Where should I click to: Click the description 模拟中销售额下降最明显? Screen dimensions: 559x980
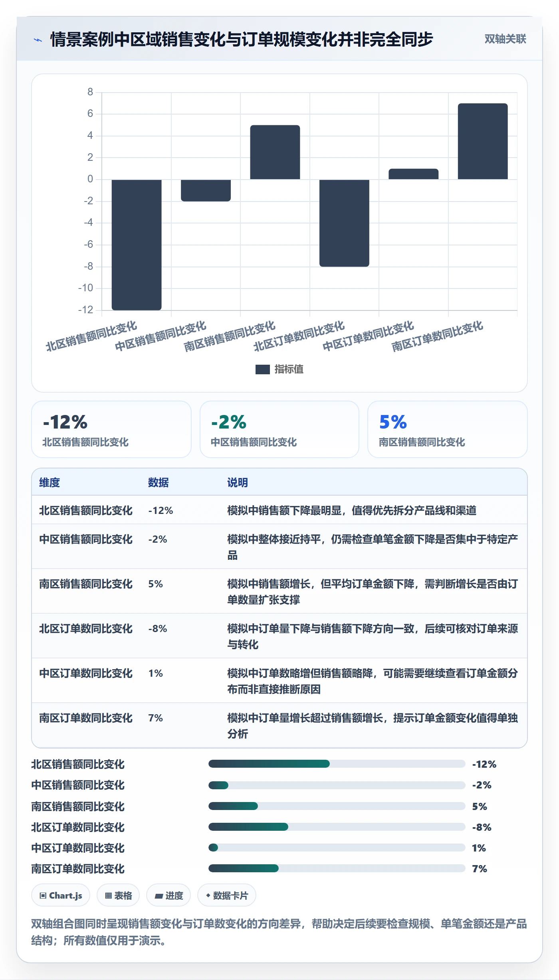[x=352, y=510]
